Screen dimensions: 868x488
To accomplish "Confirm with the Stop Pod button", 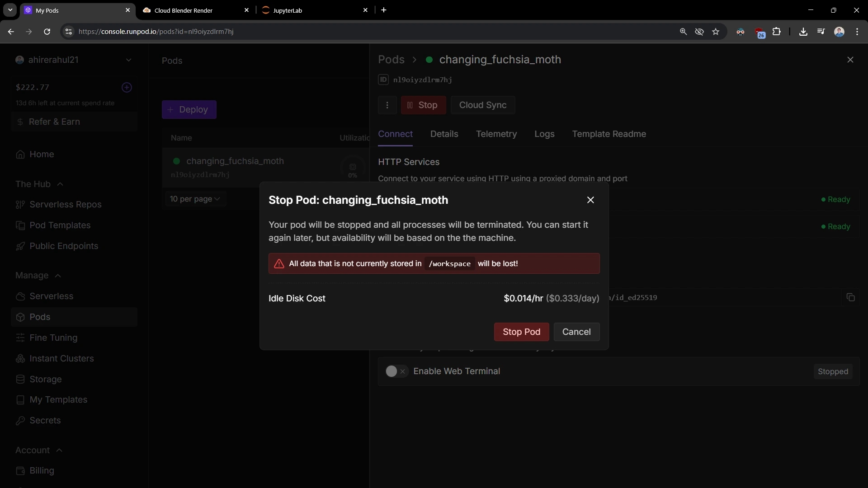I will (x=521, y=332).
